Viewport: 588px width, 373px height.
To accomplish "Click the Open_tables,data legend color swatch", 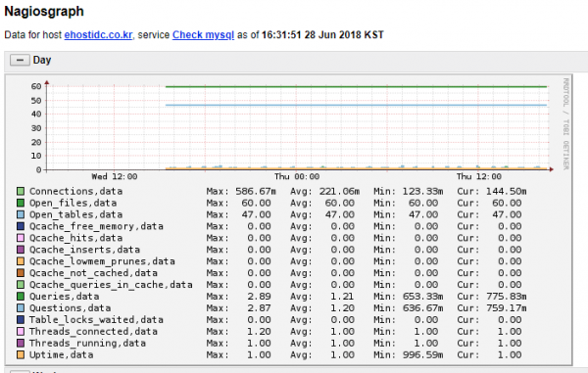I will tap(21, 214).
